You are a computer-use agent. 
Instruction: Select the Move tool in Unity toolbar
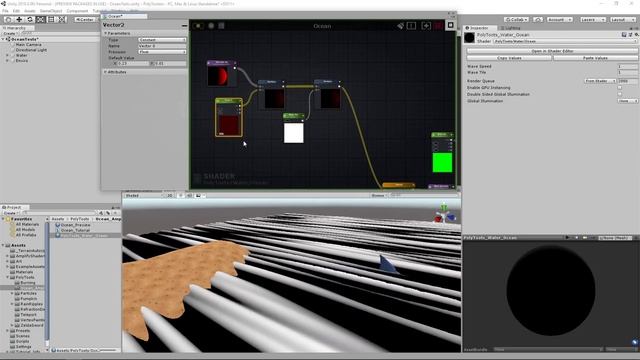click(x=19, y=19)
